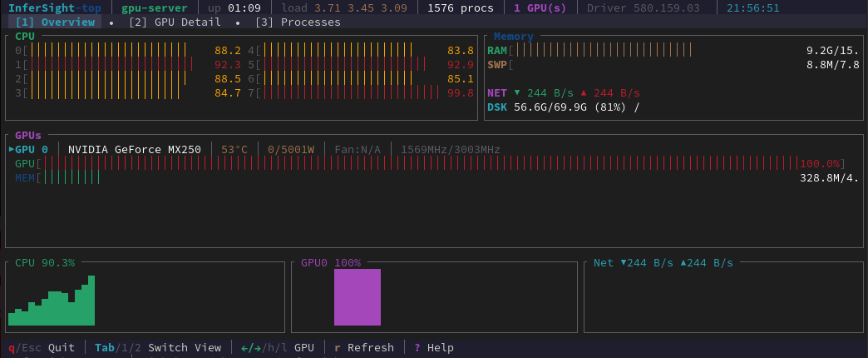Click the r Refresh shortcut
Viewport: 868px width, 358px height.
[x=364, y=347]
